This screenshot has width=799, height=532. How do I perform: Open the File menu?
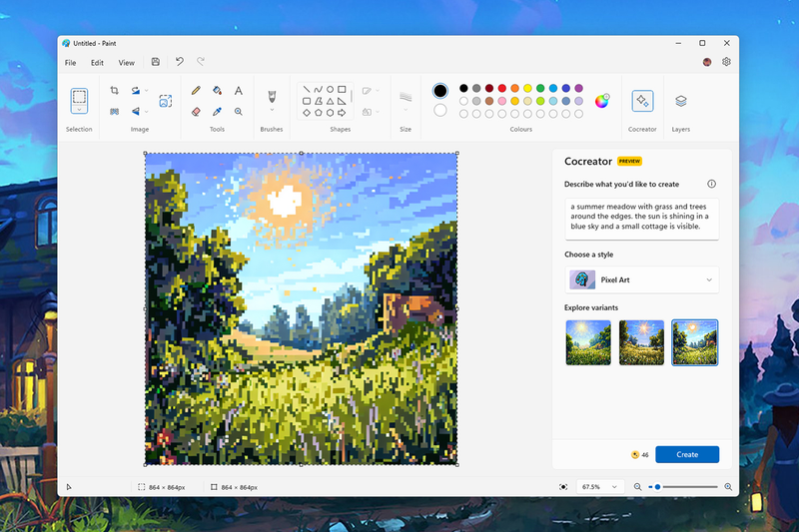70,63
